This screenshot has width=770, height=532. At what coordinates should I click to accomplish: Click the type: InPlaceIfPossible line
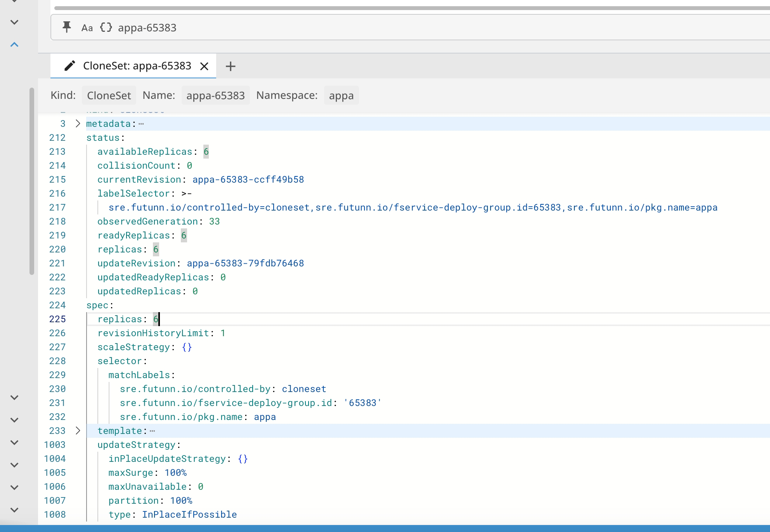point(173,515)
